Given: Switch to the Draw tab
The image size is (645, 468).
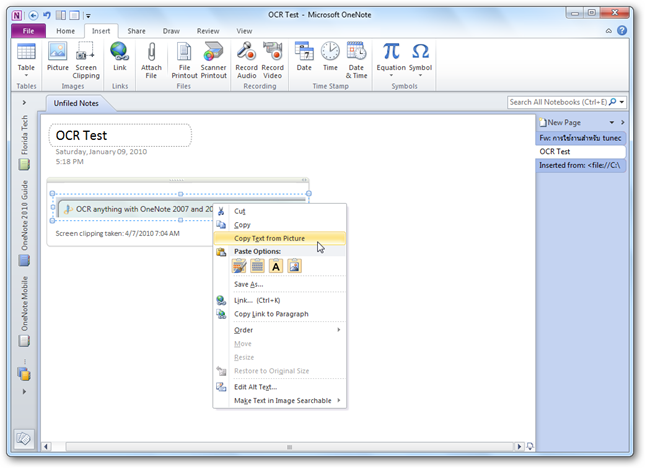Looking at the screenshot, I should pyautogui.click(x=171, y=31).
